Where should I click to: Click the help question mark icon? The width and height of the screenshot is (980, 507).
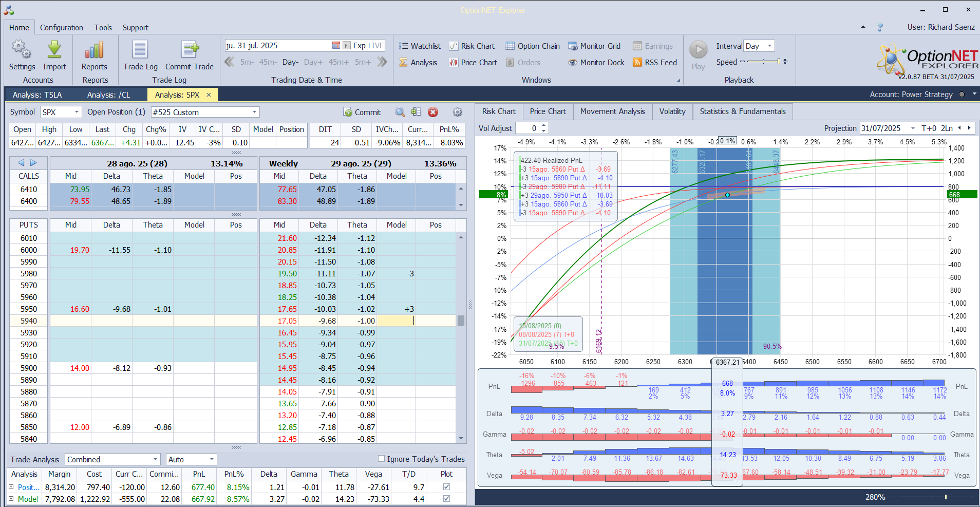[x=879, y=27]
